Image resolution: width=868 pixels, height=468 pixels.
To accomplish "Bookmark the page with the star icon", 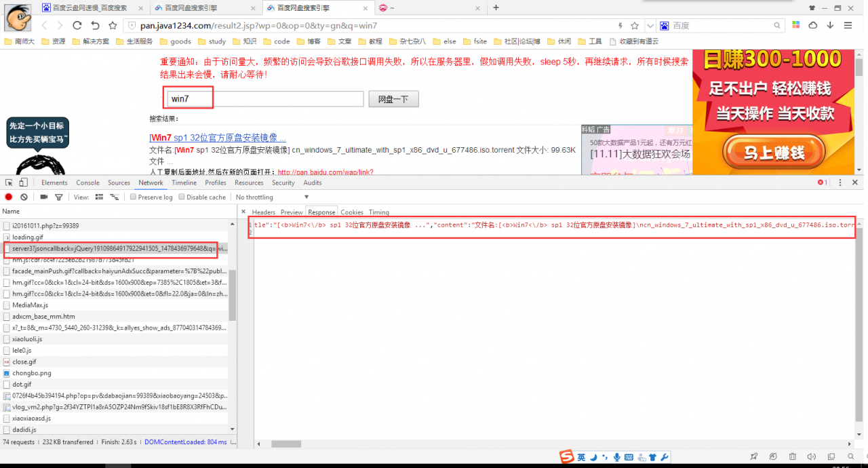I will [635, 25].
